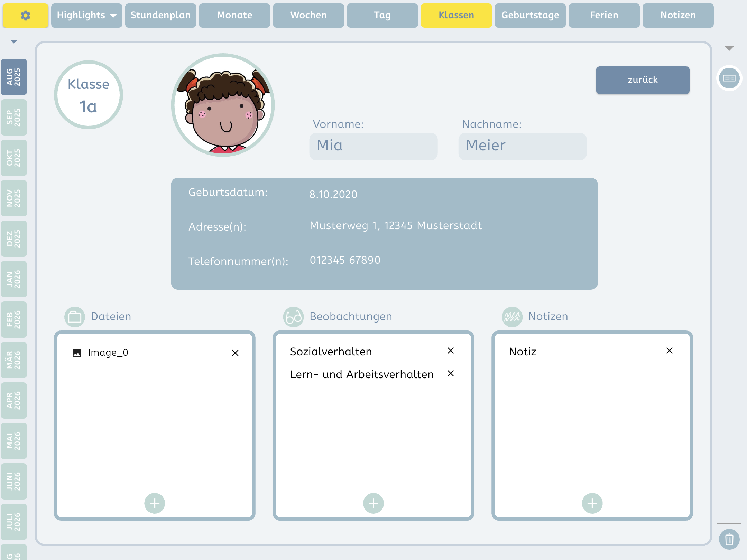Select JAN 2026 month tab

tap(14, 279)
